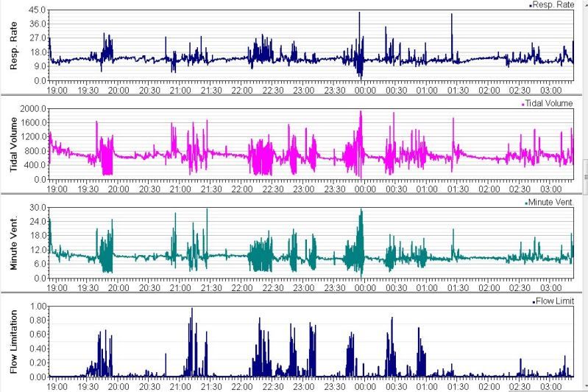Click the tallest Resp. Rate spike near 00:00
Viewport: 588px width, 392px height.
(359, 13)
